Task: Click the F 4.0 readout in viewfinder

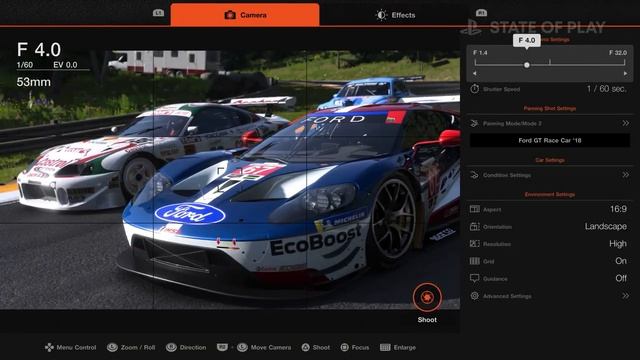Action: coord(39,50)
